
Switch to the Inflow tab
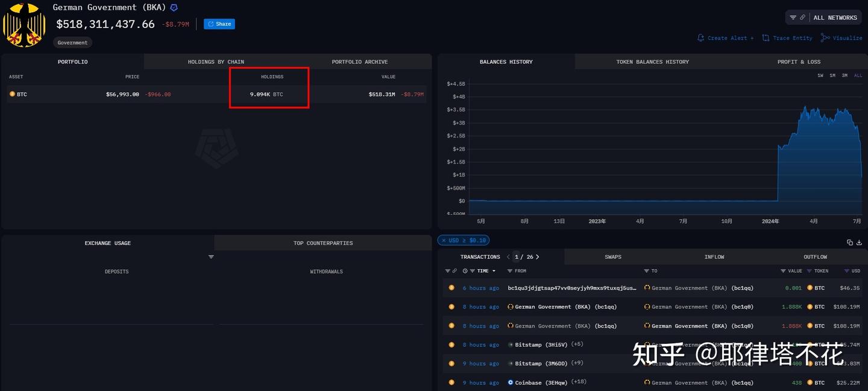pos(714,257)
